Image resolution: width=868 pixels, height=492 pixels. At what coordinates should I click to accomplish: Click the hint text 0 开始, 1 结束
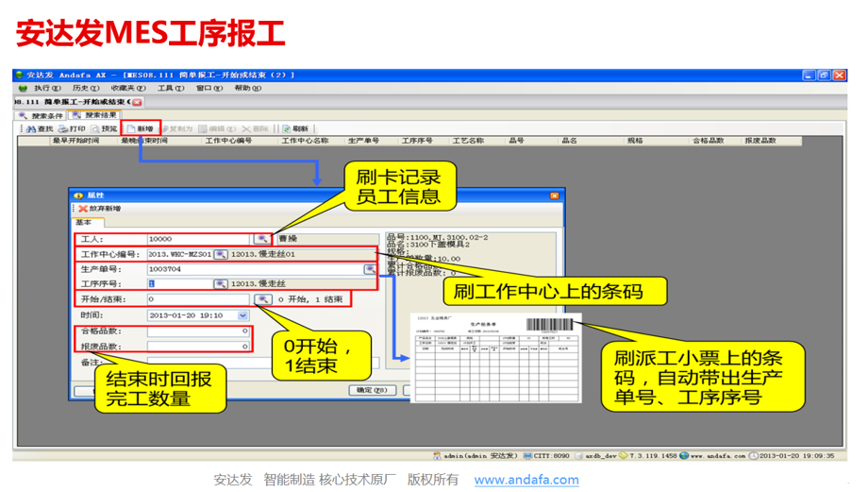[x=310, y=299]
